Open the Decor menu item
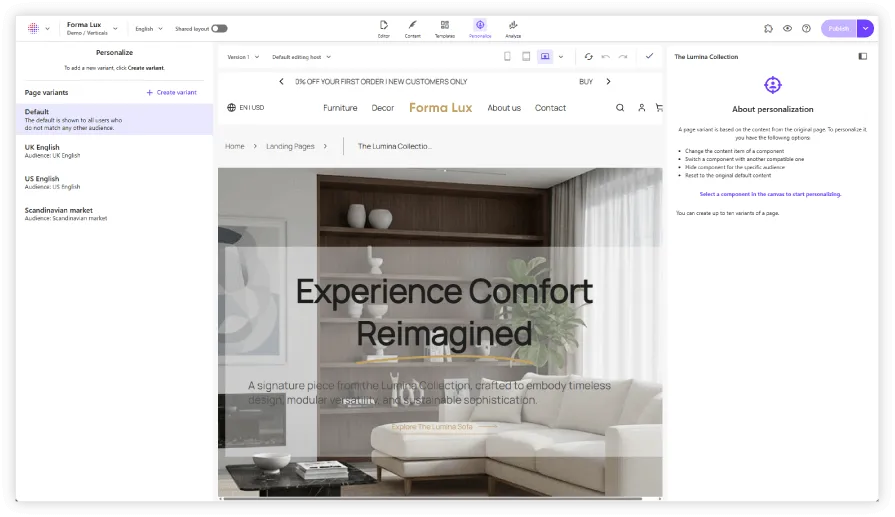This screenshot has height=517, width=895. pos(382,108)
